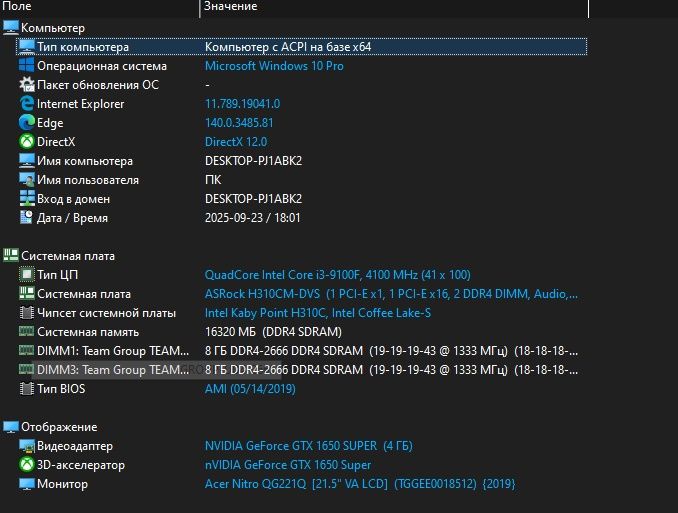Click the chip icon beside Тип BIOS
678x513 pixels.
pos(26,388)
